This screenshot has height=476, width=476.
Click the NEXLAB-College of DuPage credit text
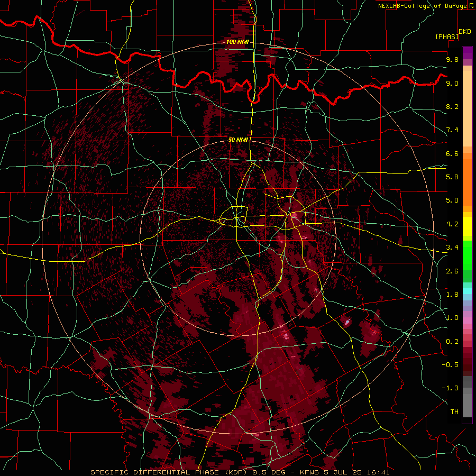point(422,6)
